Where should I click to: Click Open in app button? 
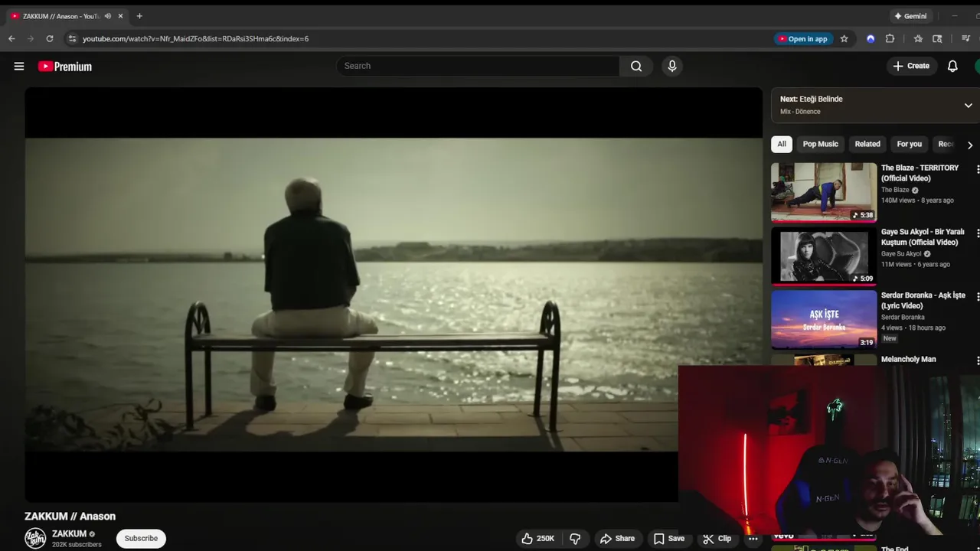tap(803, 39)
